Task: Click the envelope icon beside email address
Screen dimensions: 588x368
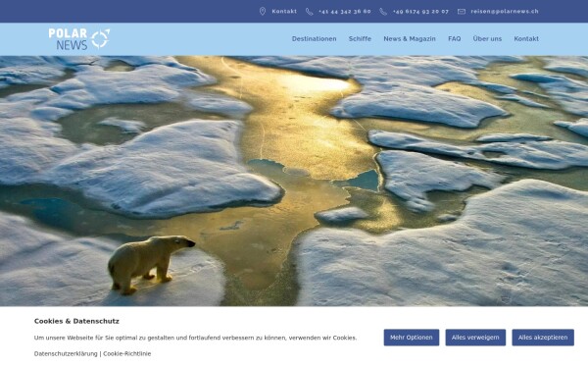Action: [x=462, y=12]
